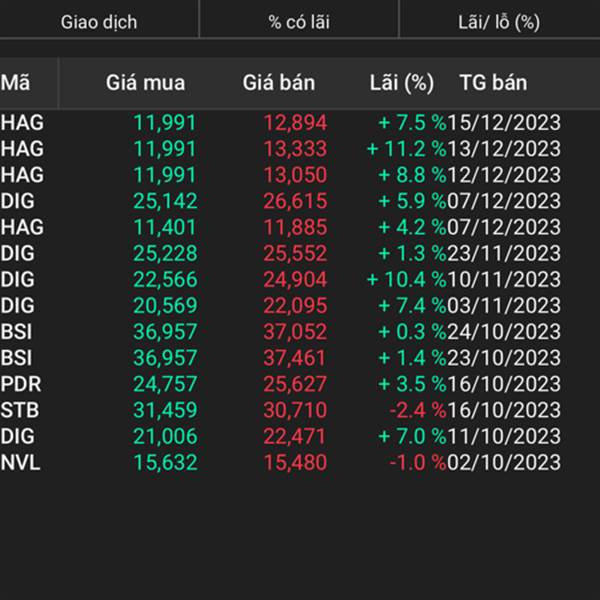This screenshot has height=600, width=600.
Task: Click the sell price 22,471
Action: point(295,436)
